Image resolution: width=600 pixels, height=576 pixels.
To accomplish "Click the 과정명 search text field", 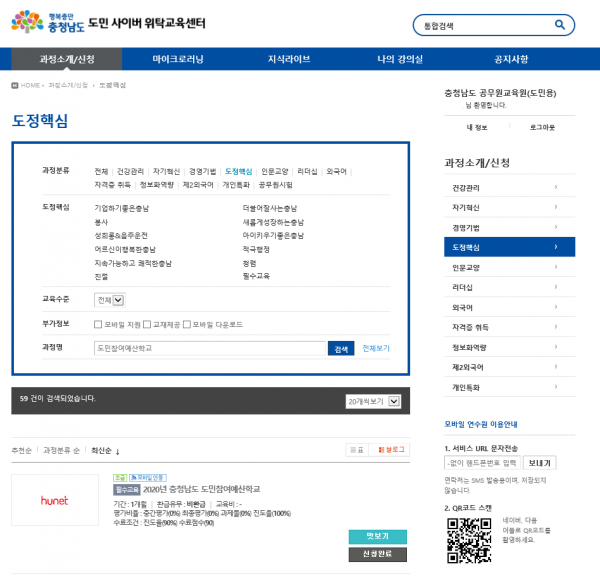I will 210,348.
